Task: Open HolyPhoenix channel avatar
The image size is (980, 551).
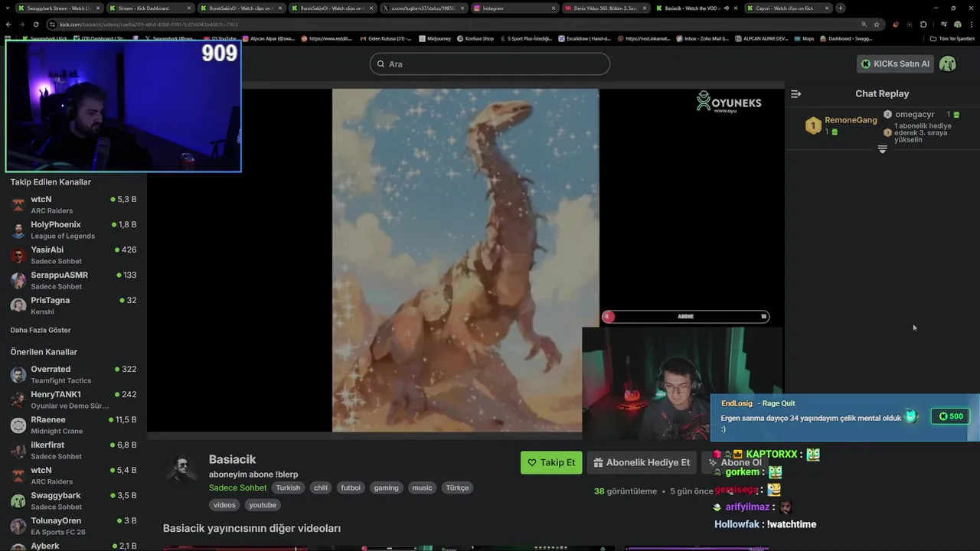Action: click(x=18, y=230)
